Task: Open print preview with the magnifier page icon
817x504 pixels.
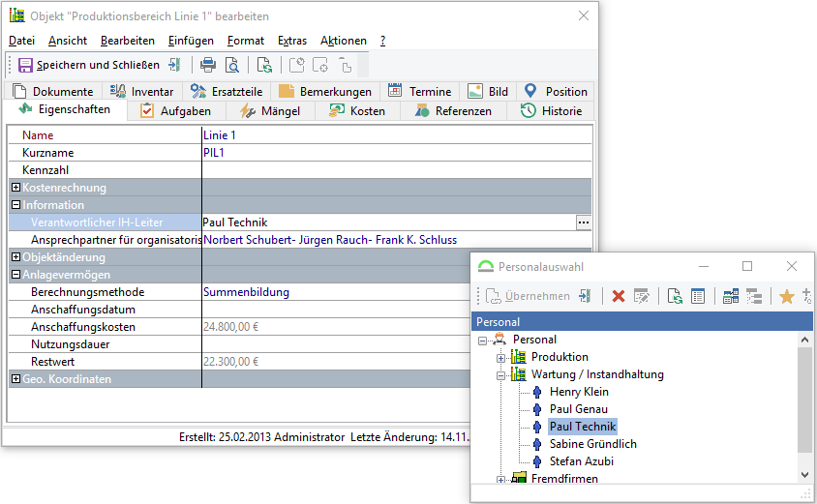Action: (x=232, y=65)
